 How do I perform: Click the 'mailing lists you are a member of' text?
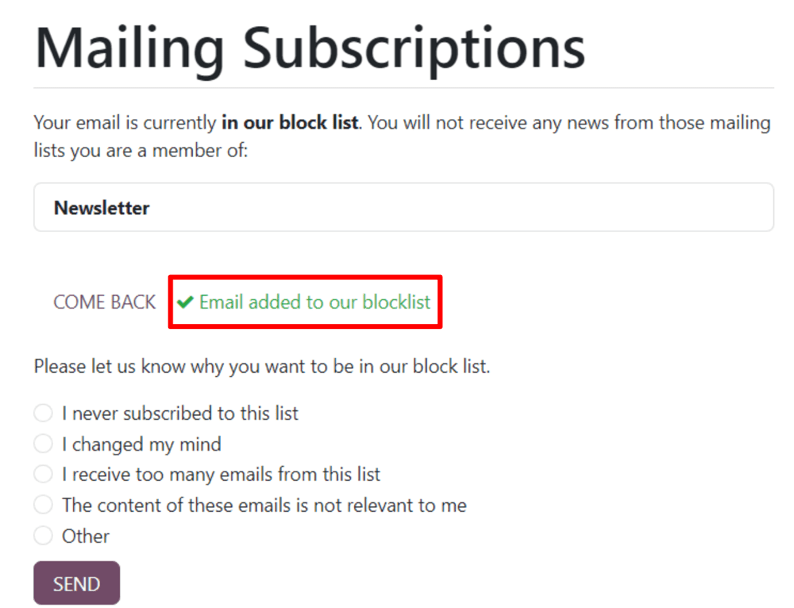tap(140, 151)
